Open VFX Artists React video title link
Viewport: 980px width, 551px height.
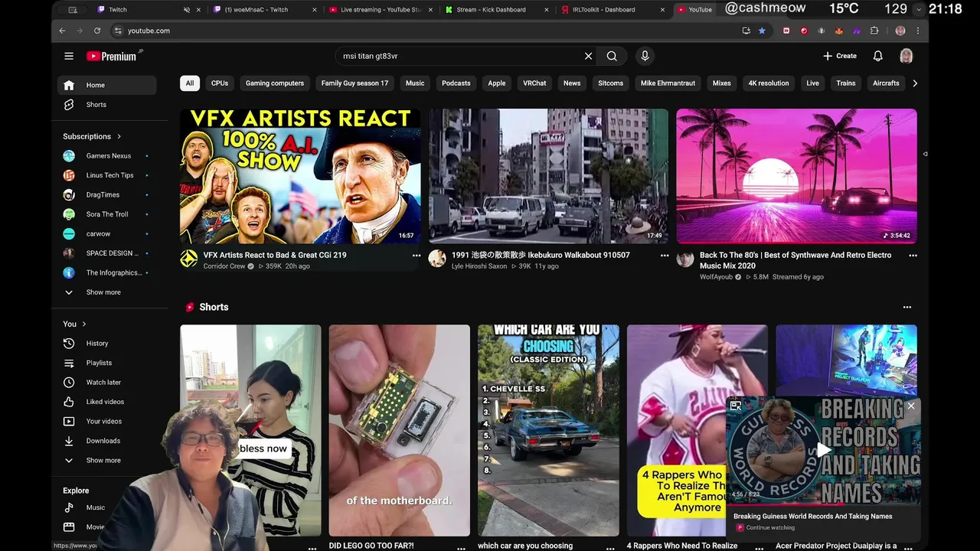click(x=275, y=255)
